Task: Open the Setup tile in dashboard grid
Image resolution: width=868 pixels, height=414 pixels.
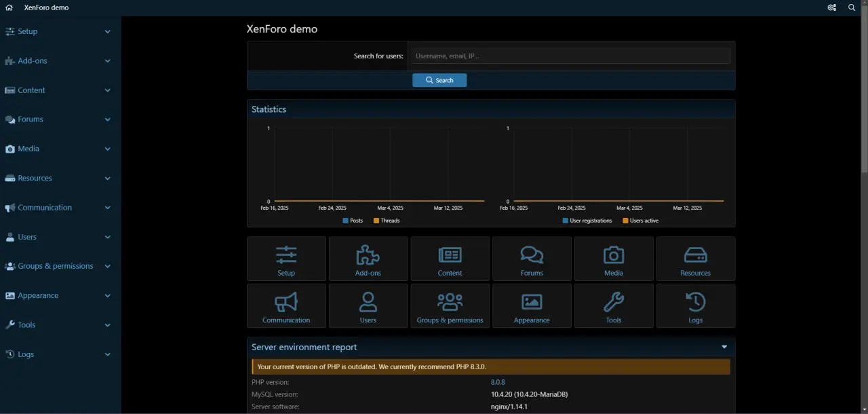Action: coord(286,259)
